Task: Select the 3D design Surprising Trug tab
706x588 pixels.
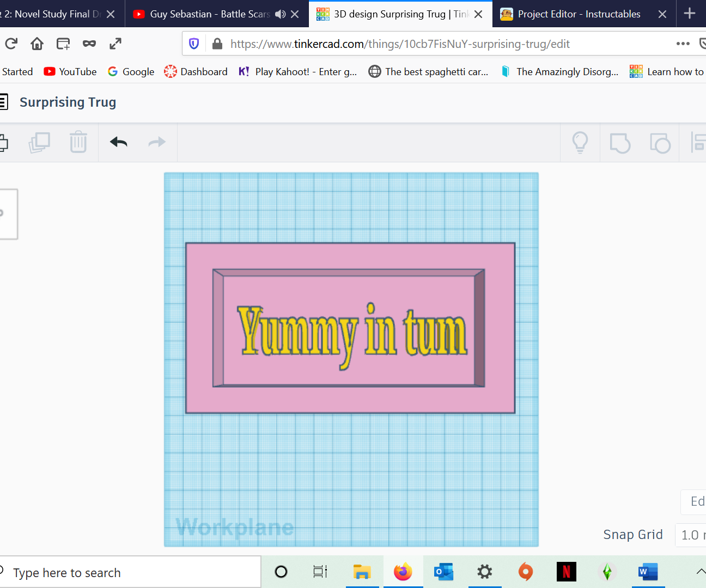Action: pyautogui.click(x=400, y=14)
